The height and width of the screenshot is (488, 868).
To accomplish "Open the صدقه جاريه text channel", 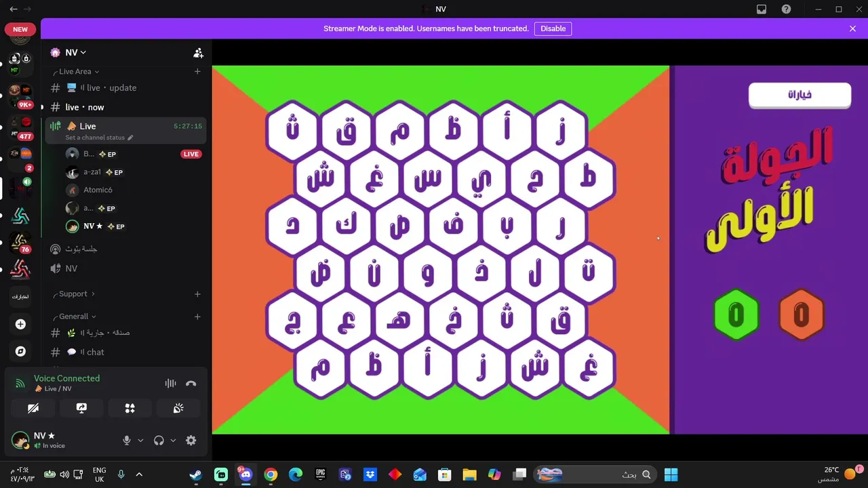I will coord(125,333).
